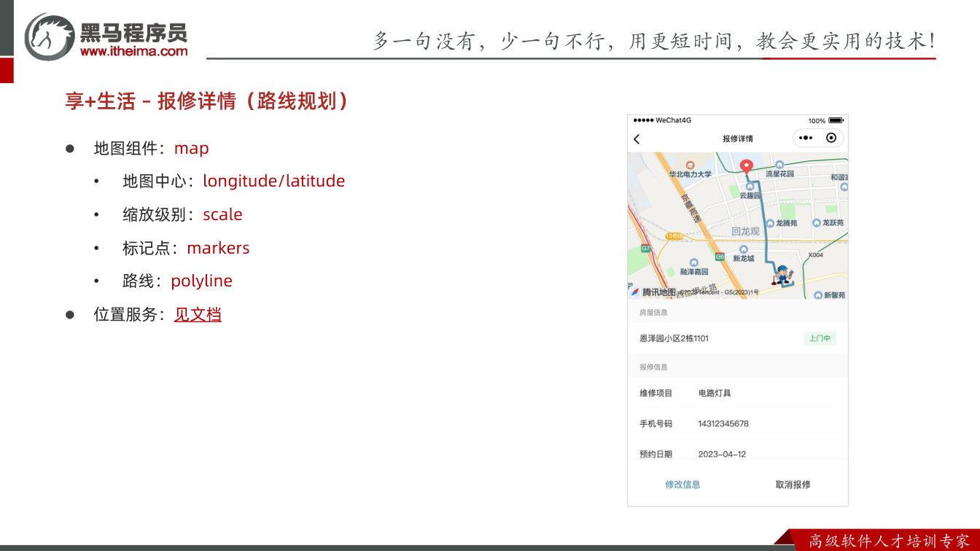Click the red word 'markers'

click(x=218, y=248)
